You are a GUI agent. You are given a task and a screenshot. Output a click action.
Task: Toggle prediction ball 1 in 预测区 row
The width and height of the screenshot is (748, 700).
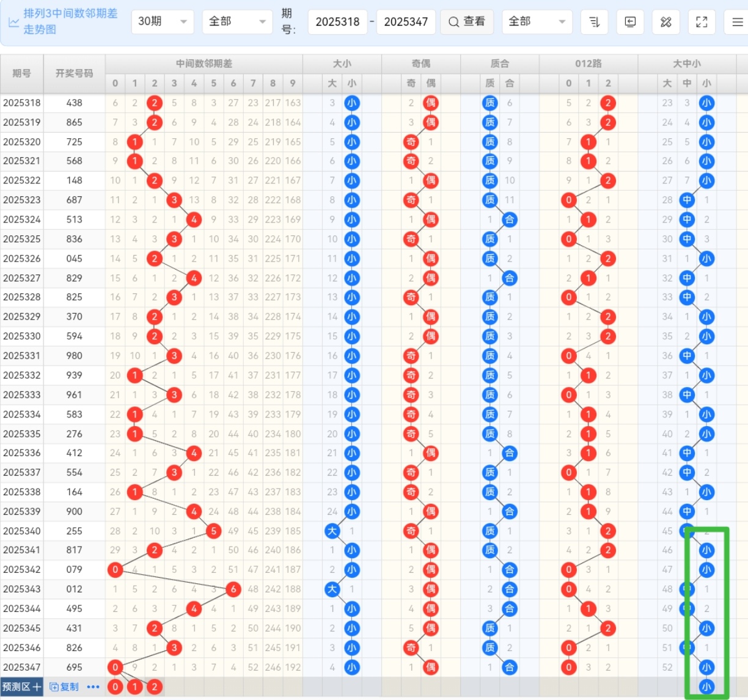coord(134,687)
